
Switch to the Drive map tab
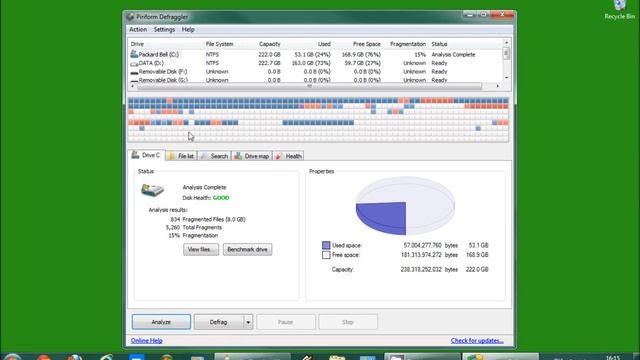pyautogui.click(x=252, y=156)
